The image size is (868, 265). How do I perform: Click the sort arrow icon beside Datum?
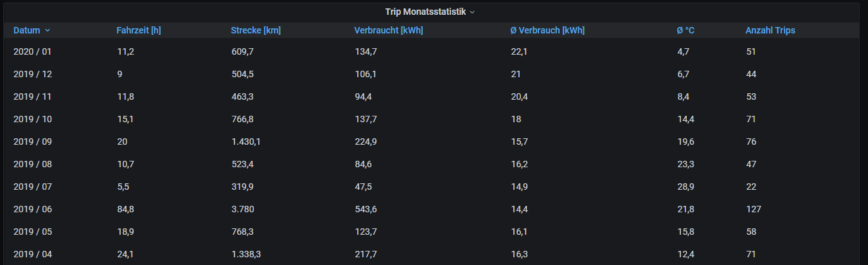tap(48, 30)
